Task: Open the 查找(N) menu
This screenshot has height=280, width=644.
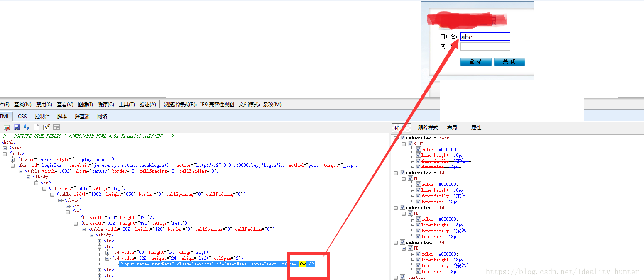Action: tap(22, 105)
